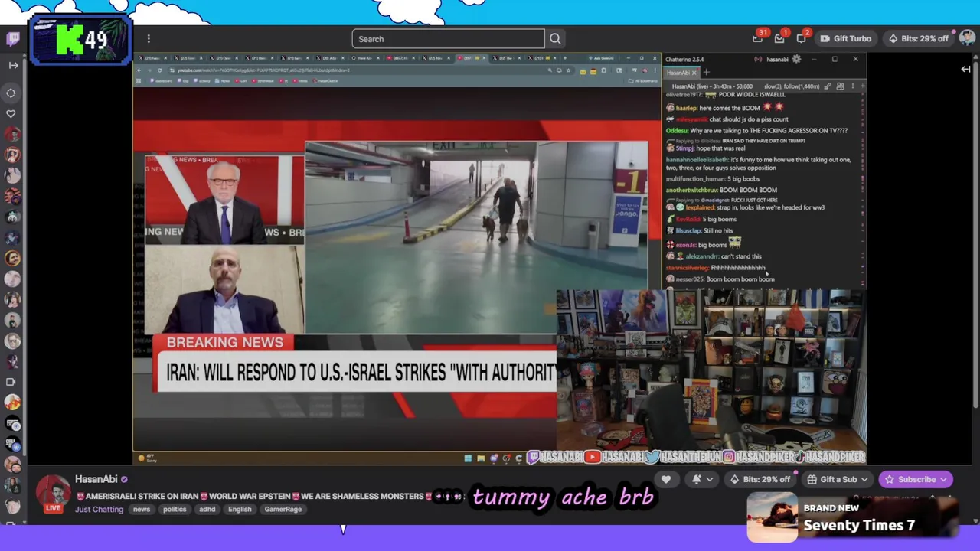Screen dimensions: 980x551
Task: Click the Chatterino 2.5.4 window title
Action: pos(684,59)
